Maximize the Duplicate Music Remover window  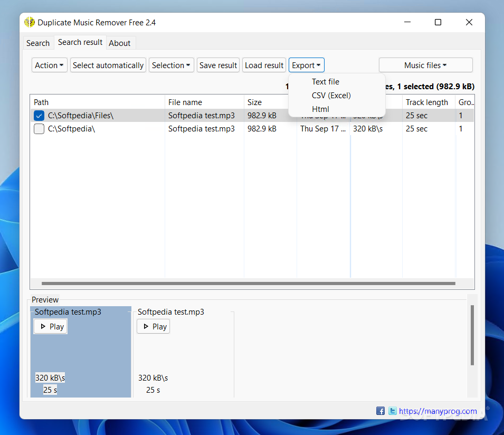click(438, 22)
